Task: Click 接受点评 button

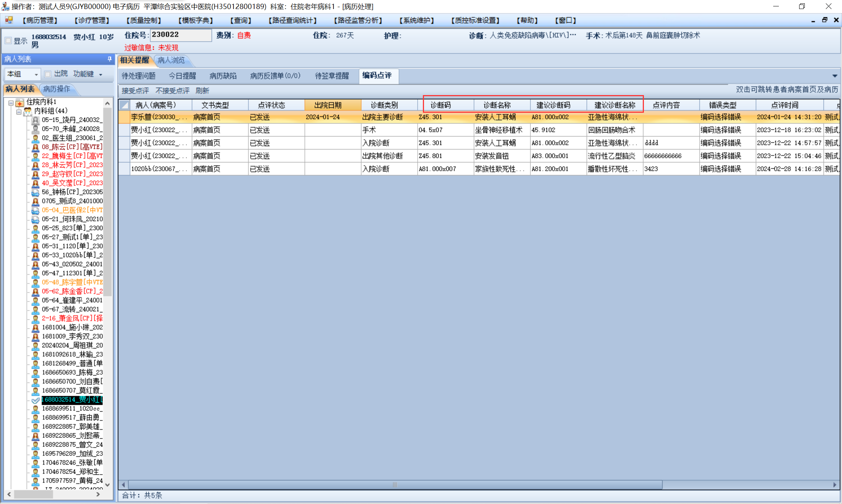Action: click(135, 91)
